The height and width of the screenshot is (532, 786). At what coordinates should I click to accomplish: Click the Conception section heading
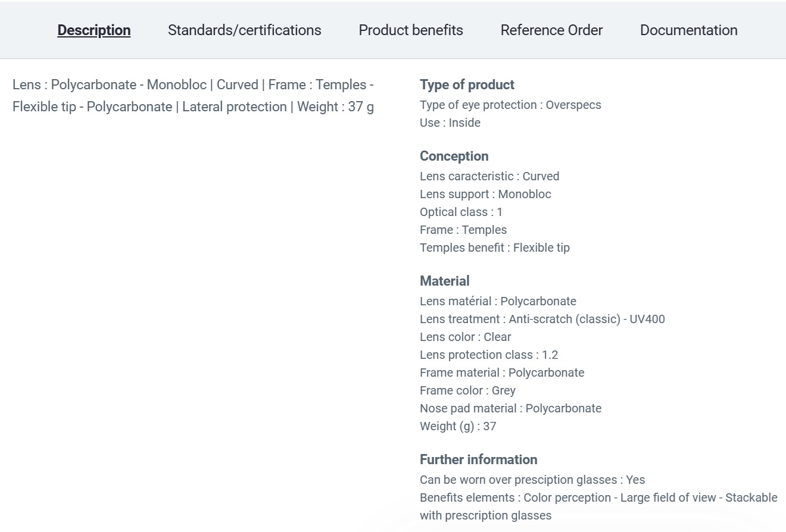coord(454,156)
